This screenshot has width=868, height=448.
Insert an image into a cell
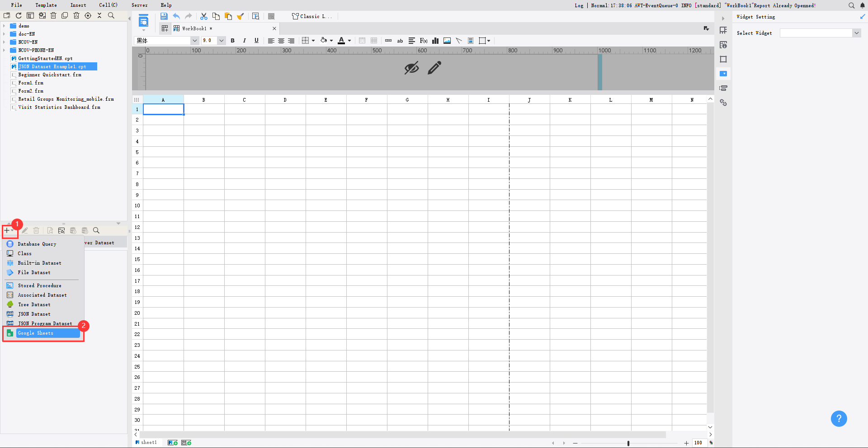[447, 41]
